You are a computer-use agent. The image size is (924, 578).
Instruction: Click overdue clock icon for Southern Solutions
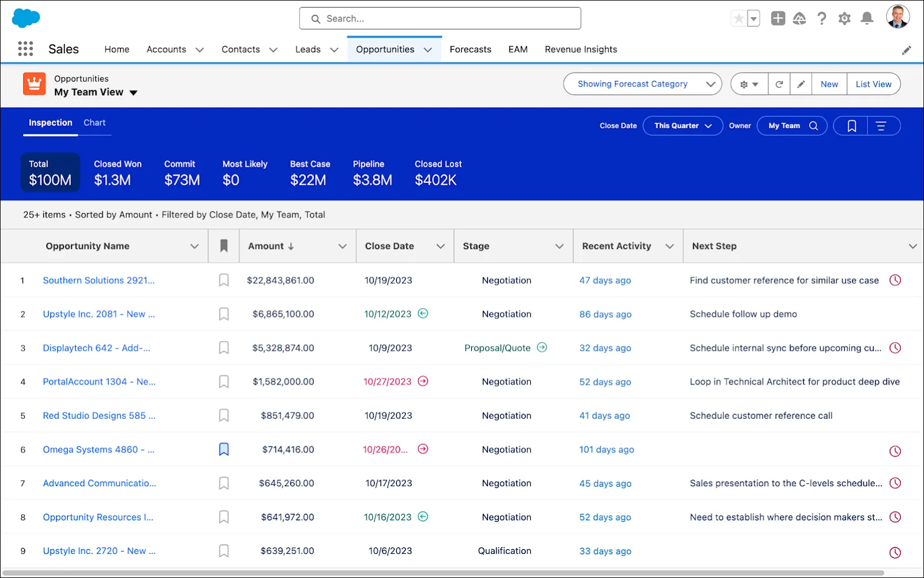coord(895,280)
